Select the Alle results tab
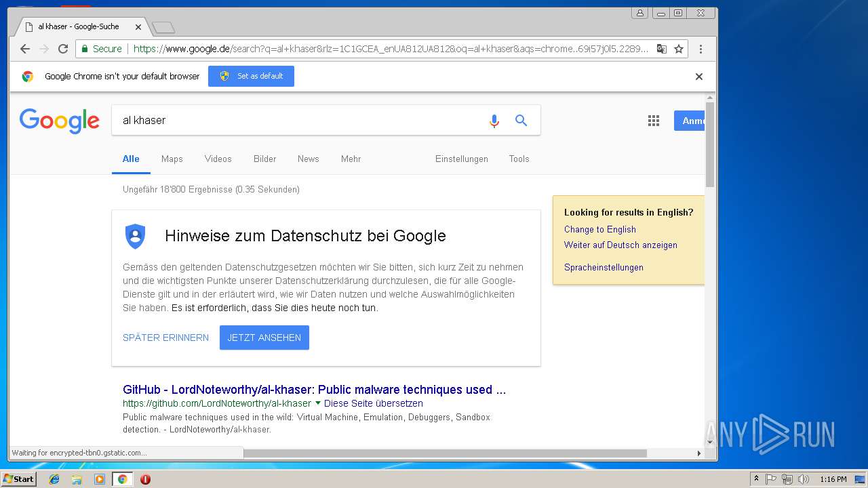Image resolution: width=868 pixels, height=488 pixels. pos(131,159)
